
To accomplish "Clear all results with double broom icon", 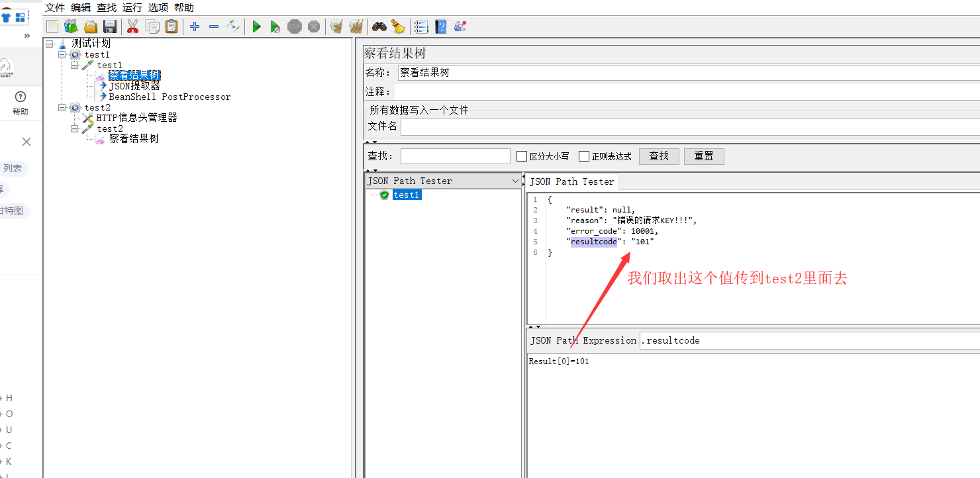I will (356, 26).
